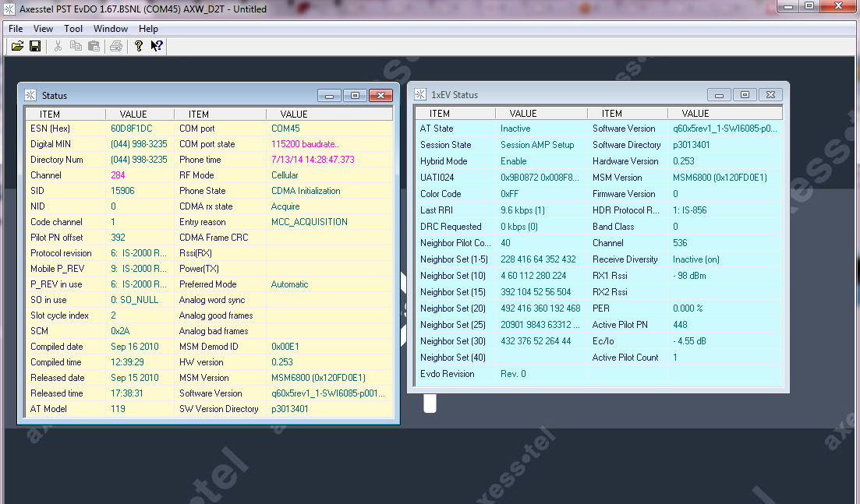
Task: Click the Pilot PN offset label
Action: pos(56,238)
